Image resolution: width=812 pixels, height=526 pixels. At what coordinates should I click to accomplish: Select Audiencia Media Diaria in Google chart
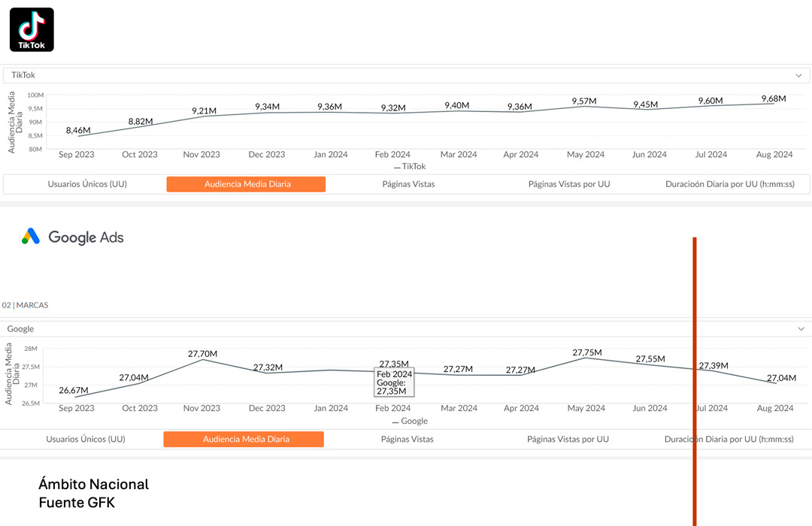tap(244, 439)
